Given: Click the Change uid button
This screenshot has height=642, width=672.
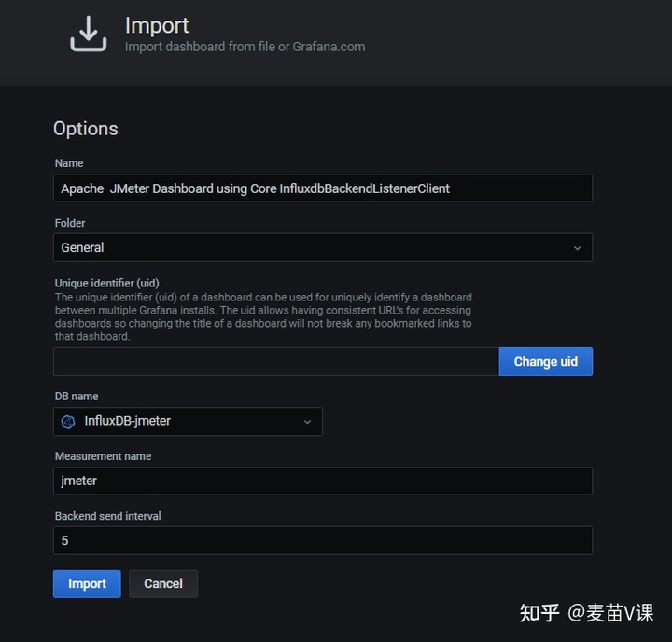Looking at the screenshot, I should (x=546, y=362).
